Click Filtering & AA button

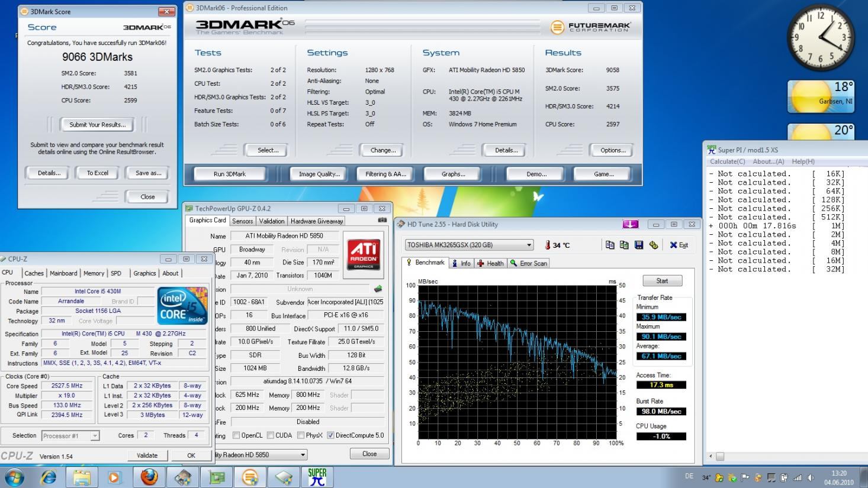pyautogui.click(x=386, y=174)
